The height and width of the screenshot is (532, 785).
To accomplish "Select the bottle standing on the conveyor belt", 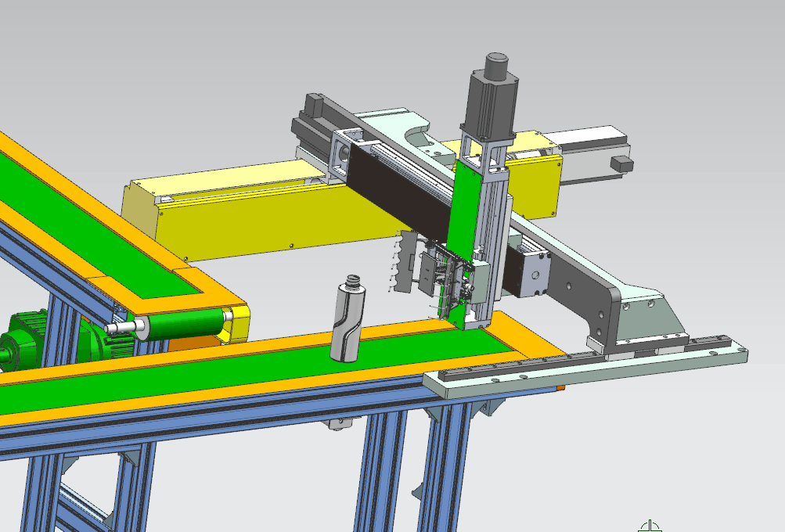I will coord(348,318).
